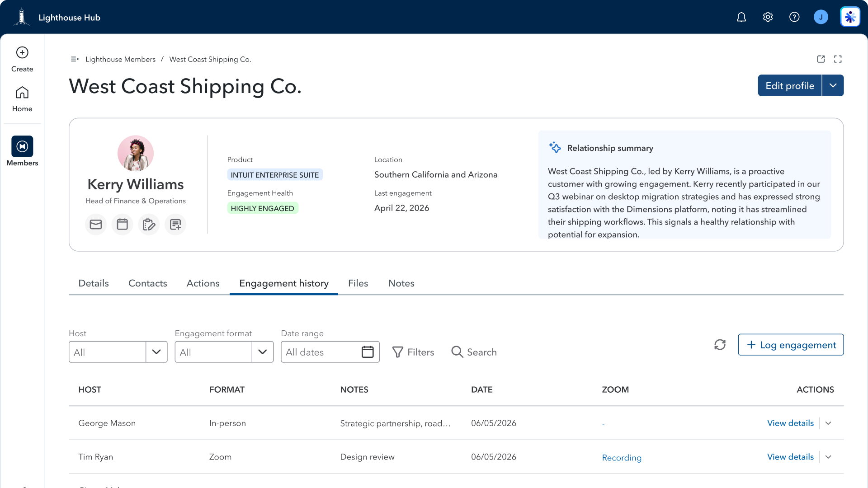Click Log engagement button
Screen dimensions: 868x488
(x=791, y=345)
